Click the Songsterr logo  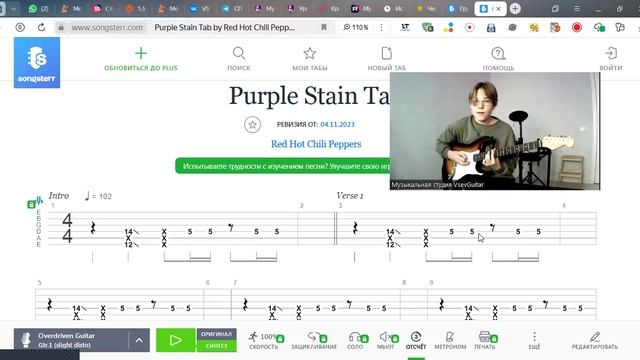37,62
